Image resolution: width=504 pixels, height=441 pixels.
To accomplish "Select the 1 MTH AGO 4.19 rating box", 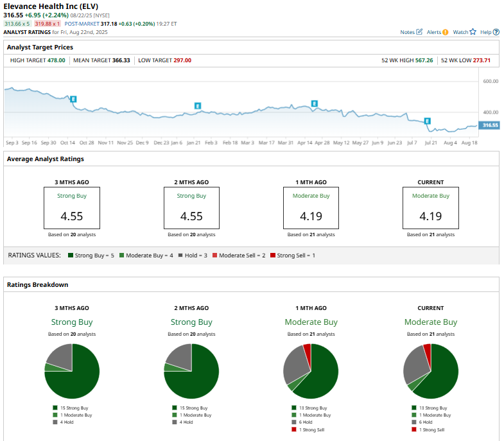I will point(311,208).
